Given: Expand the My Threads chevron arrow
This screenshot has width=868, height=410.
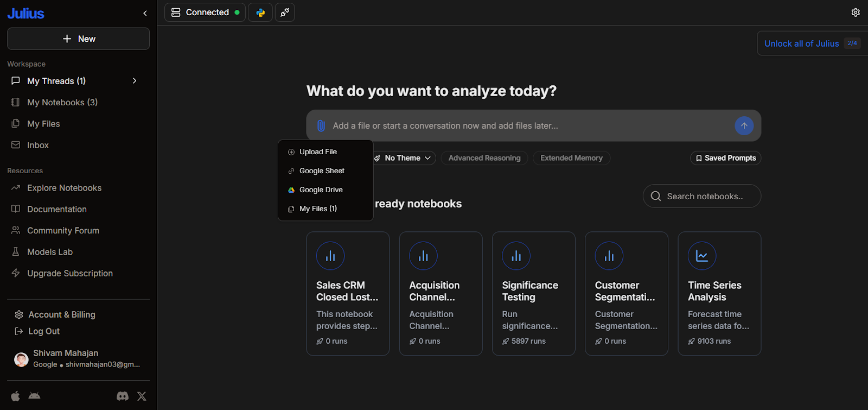Looking at the screenshot, I should (135, 81).
